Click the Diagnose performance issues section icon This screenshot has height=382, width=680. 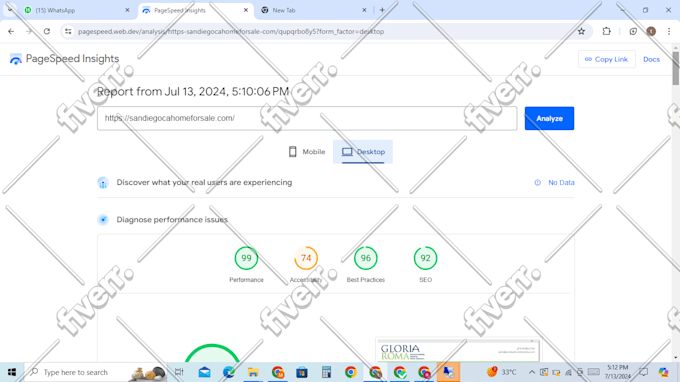[x=103, y=220]
